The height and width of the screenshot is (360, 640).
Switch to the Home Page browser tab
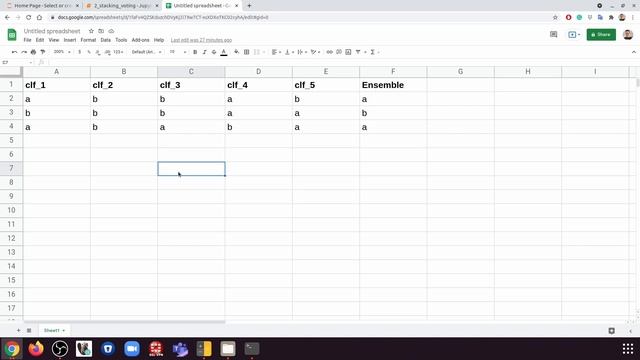coord(42,6)
